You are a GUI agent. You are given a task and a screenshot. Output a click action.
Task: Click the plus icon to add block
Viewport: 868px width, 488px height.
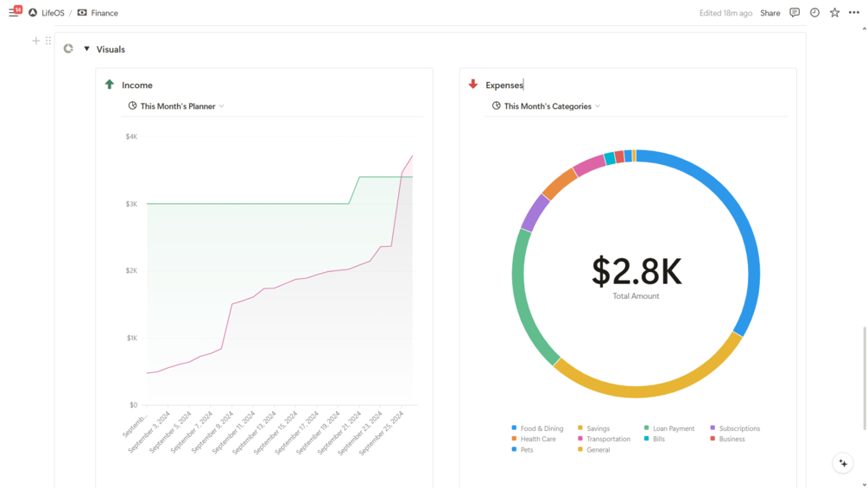coord(36,41)
